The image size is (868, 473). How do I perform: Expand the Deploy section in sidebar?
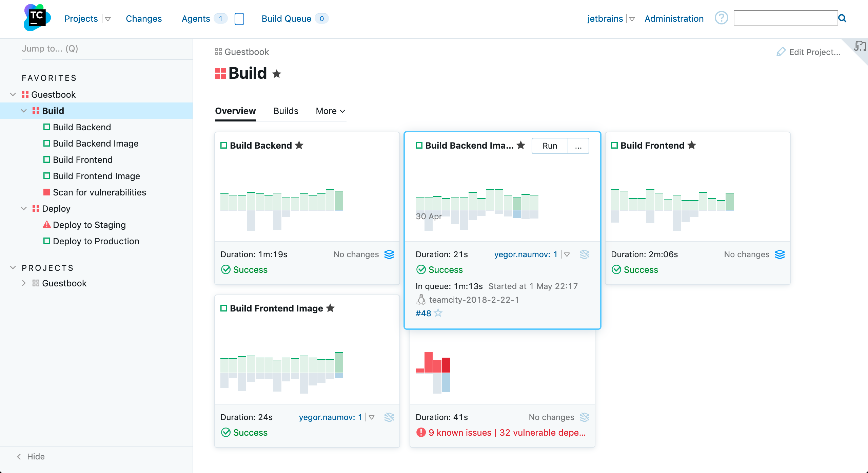(24, 208)
